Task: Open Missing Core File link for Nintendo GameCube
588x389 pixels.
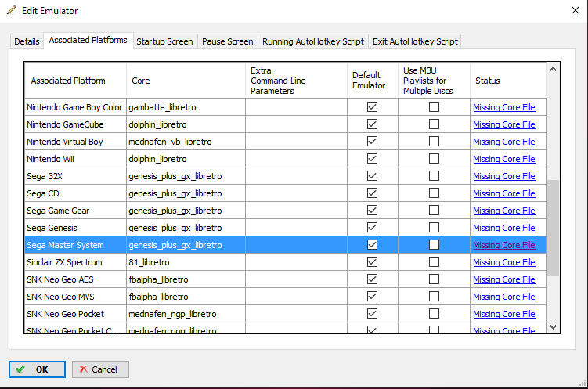Action: point(504,124)
